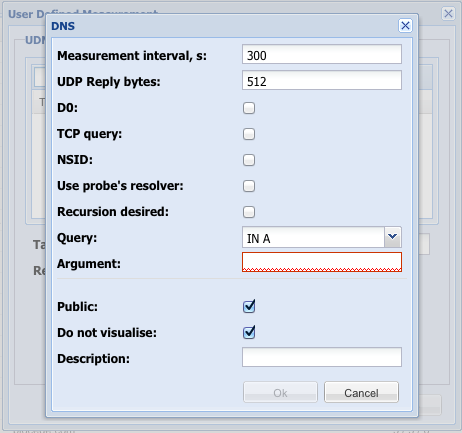Enable the TCP query checkbox

pyautogui.click(x=249, y=134)
